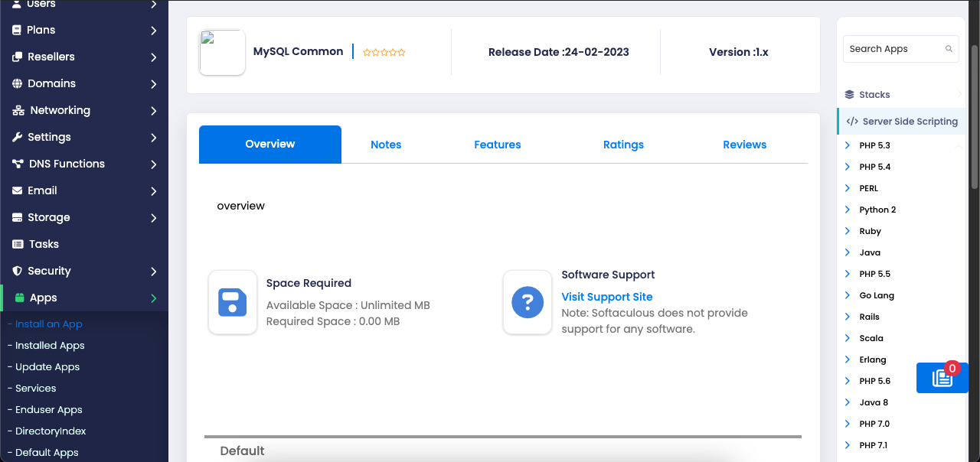The height and width of the screenshot is (462, 980).
Task: Select the Security shield icon
Action: (17, 271)
